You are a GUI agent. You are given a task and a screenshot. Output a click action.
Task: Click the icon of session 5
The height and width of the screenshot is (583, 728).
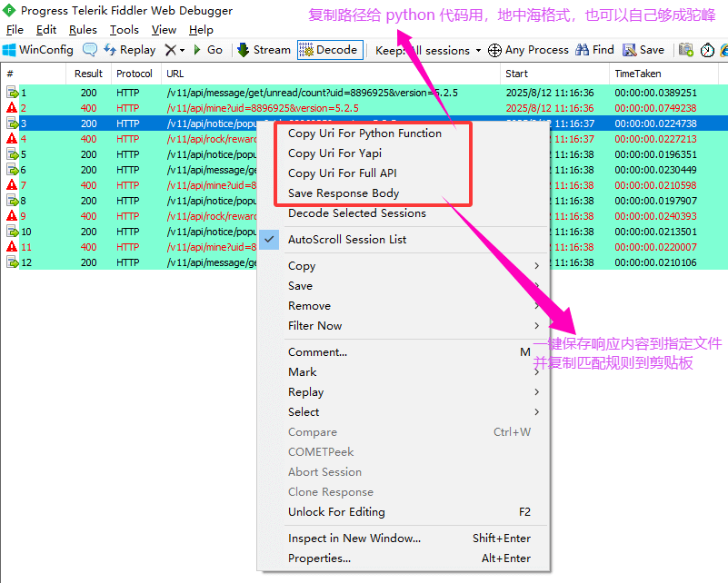(x=12, y=154)
